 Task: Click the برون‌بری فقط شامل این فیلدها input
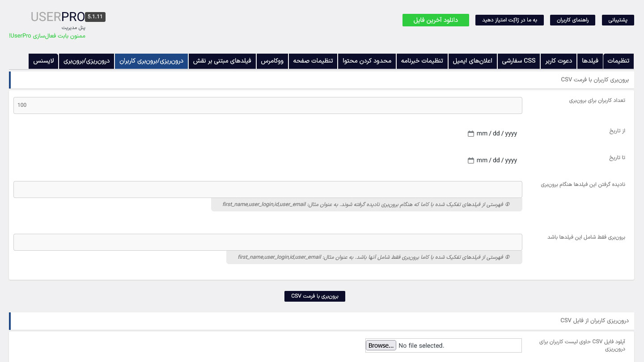pos(268,242)
